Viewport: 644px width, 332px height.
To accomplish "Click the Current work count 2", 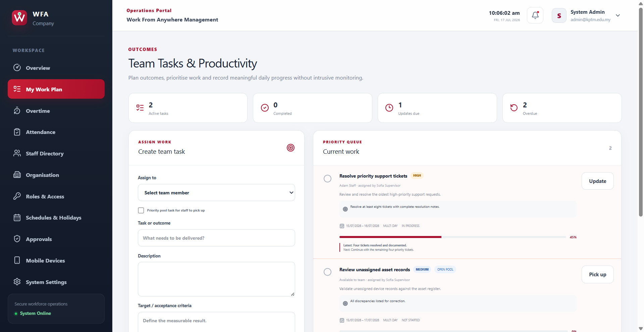I will [x=610, y=148].
